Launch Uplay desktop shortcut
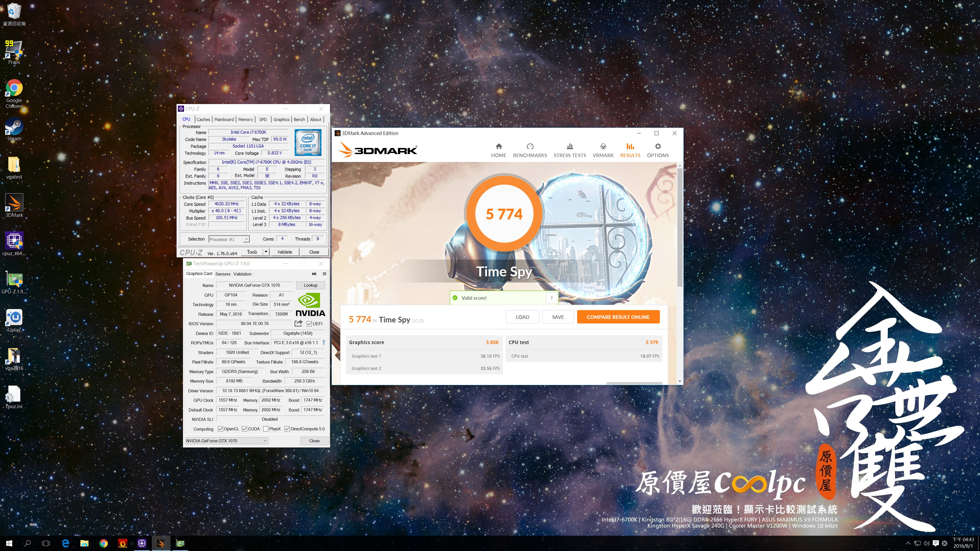This screenshot has width=980, height=551. pos(14,321)
